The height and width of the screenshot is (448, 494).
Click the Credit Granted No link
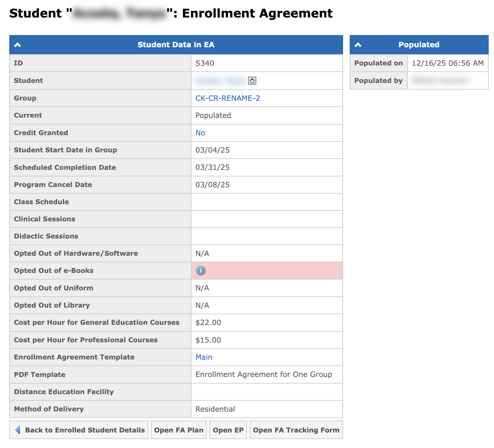(x=200, y=133)
